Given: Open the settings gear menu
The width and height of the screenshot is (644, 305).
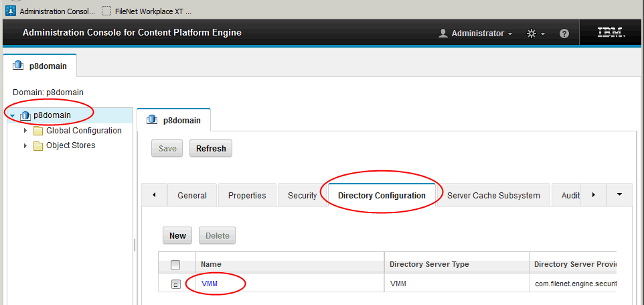Looking at the screenshot, I should click(532, 34).
